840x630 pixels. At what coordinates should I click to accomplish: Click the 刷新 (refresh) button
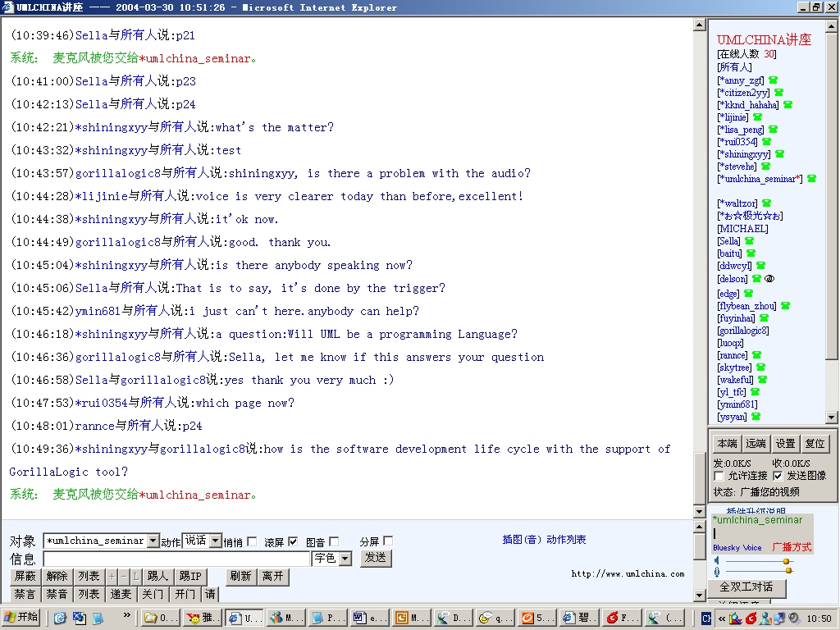pos(240,577)
